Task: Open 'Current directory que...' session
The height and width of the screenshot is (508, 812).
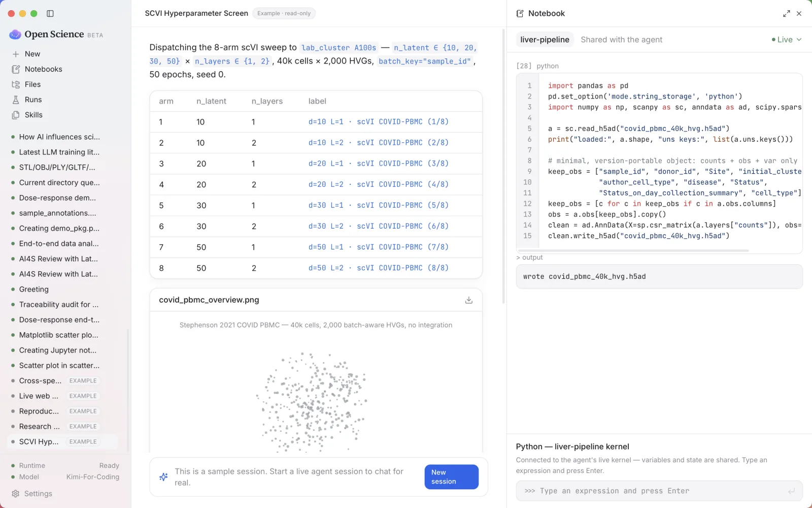Action: [x=59, y=182]
